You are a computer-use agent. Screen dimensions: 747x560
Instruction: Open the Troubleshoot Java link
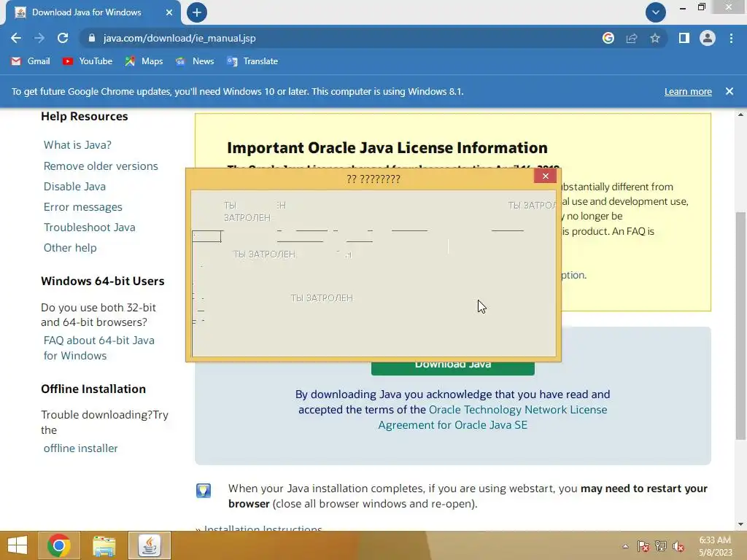click(89, 227)
